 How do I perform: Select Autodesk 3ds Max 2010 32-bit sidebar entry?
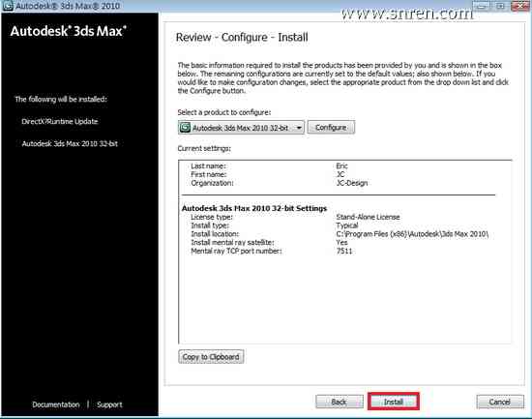70,143
